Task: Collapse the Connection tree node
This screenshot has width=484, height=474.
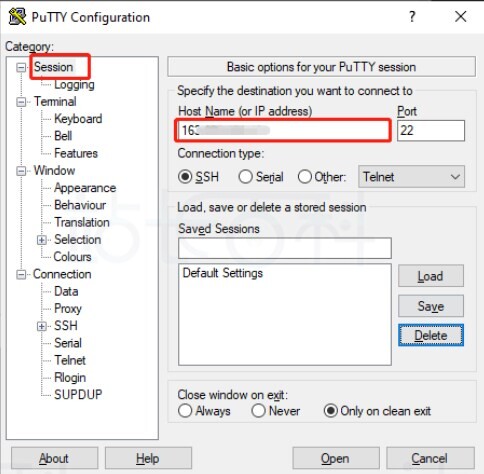Action: pyautogui.click(x=21, y=274)
